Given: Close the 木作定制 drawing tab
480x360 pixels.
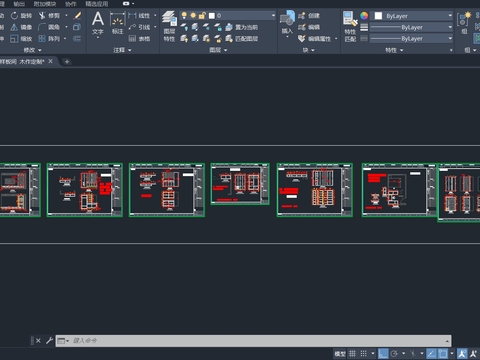Looking at the screenshot, I should [x=51, y=61].
